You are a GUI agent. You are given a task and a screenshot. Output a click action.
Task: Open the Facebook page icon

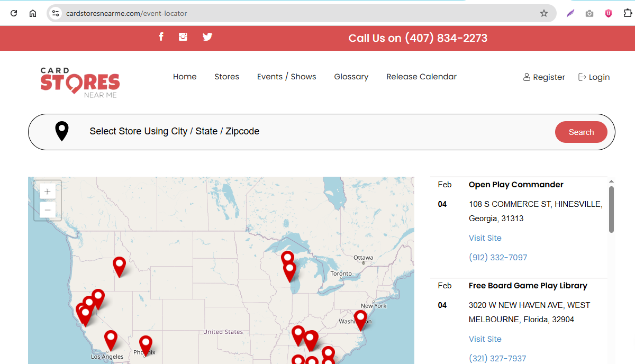point(161,37)
